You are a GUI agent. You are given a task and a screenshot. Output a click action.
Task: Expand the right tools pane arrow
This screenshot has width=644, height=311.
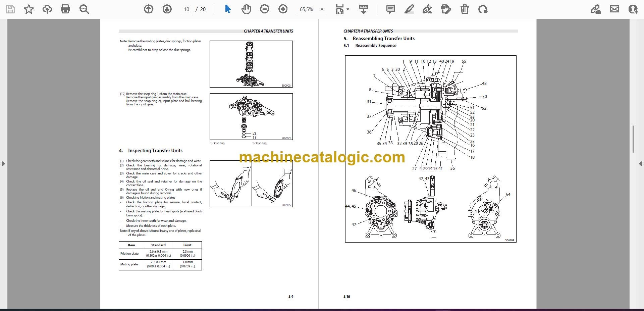640,164
